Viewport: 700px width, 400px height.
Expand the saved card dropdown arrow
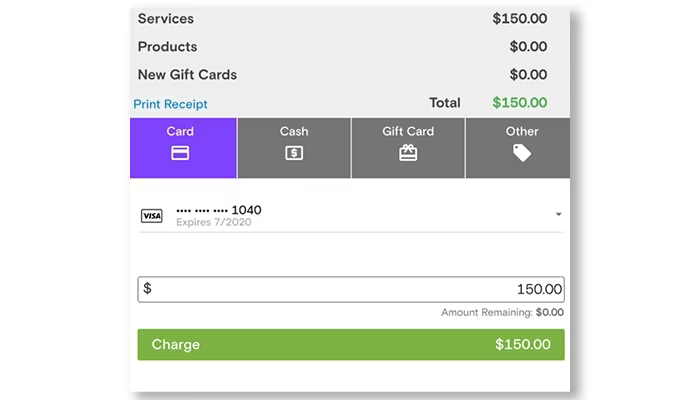tap(558, 214)
